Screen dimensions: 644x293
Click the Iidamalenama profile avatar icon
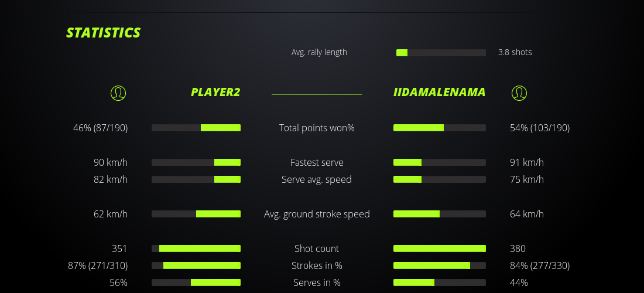[519, 93]
